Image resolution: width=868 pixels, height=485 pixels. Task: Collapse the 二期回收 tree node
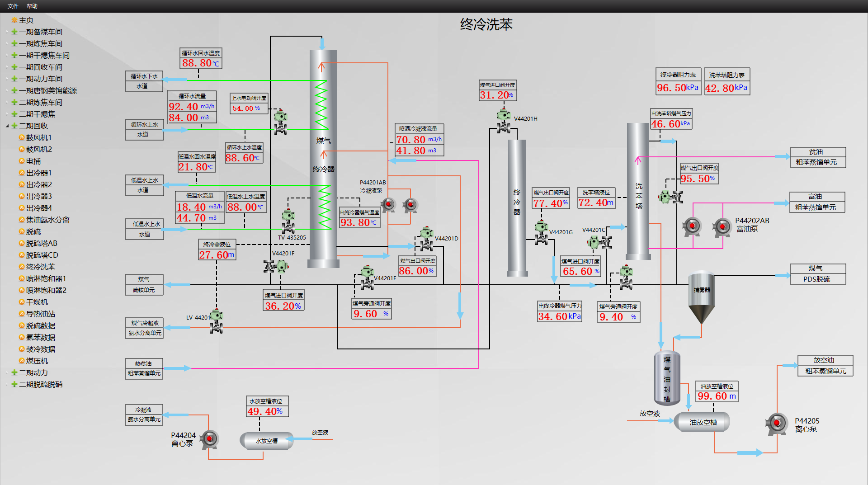[x=7, y=126]
